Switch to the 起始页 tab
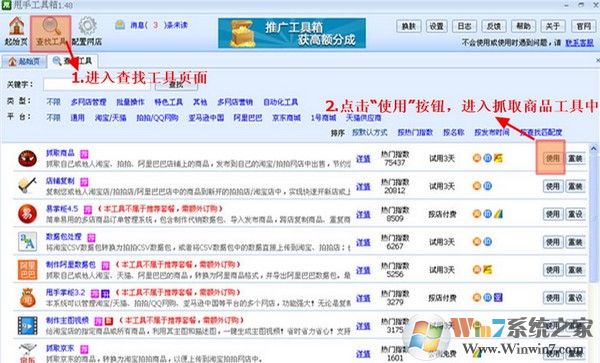Image resolution: width=600 pixels, height=363 pixels. pos(24,62)
